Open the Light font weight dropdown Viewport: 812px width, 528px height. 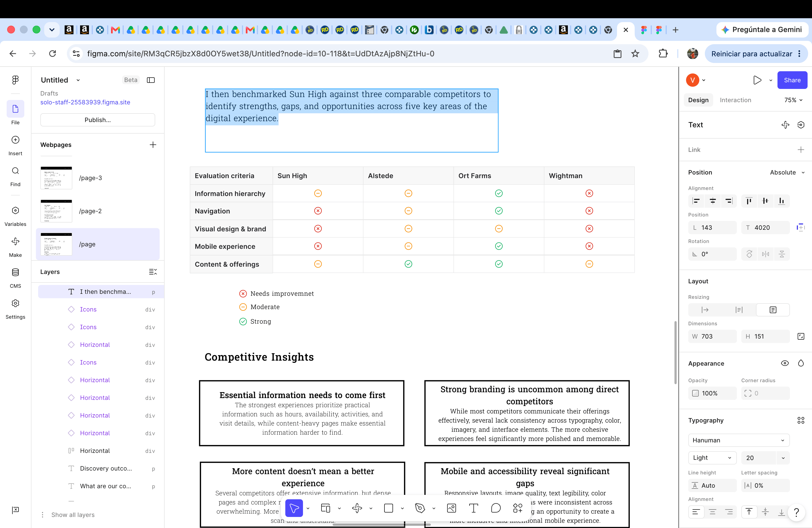(712, 458)
